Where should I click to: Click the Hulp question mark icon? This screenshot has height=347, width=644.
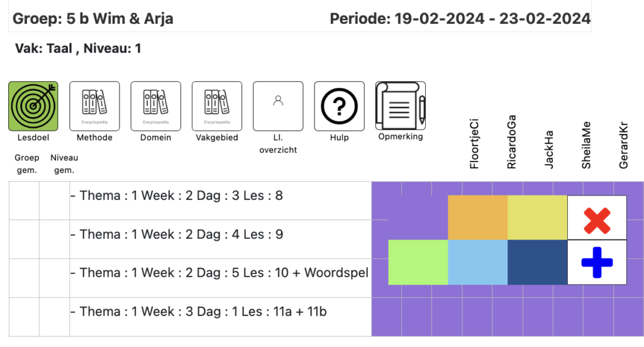(339, 106)
